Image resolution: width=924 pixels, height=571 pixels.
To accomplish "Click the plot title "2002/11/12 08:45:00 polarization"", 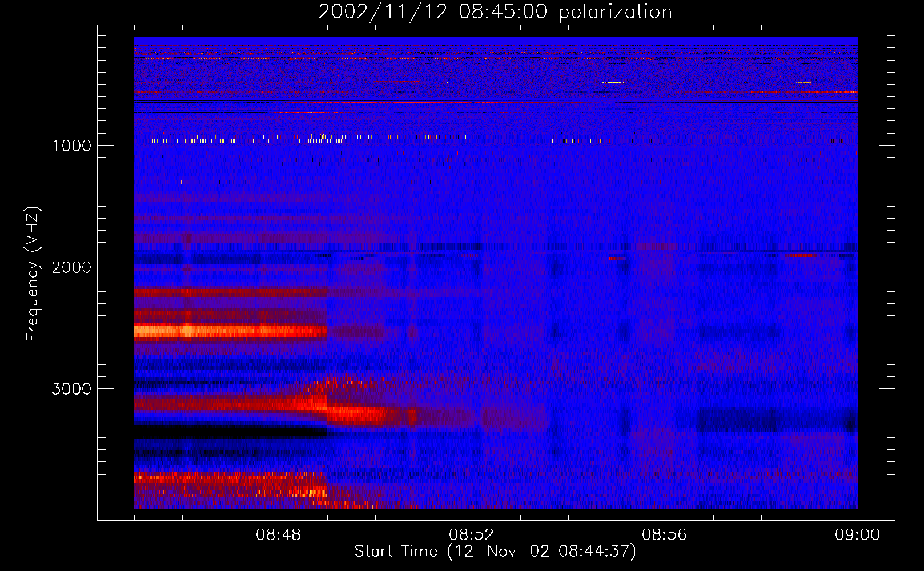I will coord(495,12).
